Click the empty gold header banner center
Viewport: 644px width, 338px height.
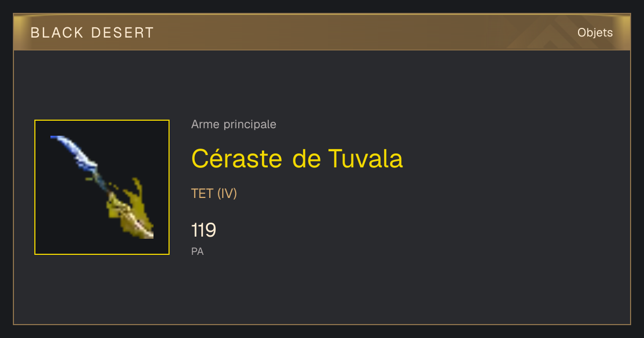coord(322,33)
